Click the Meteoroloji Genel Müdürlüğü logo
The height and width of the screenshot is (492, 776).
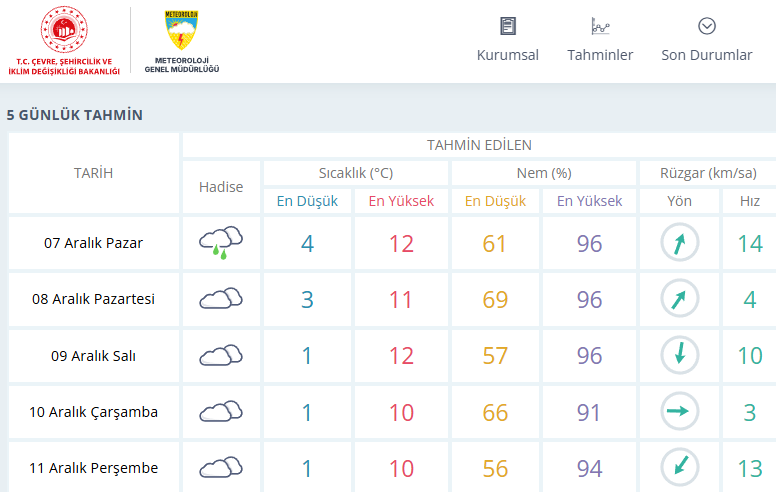181,41
